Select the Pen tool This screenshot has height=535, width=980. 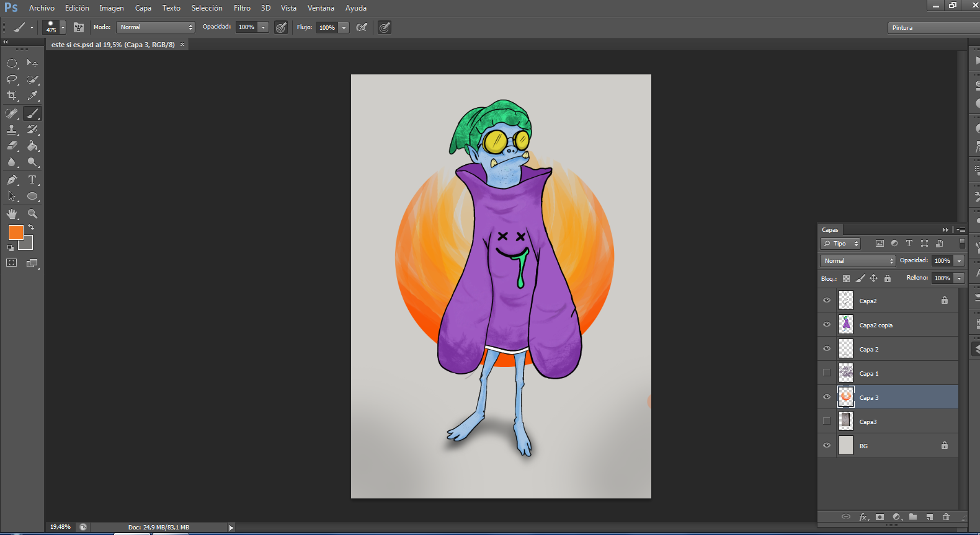click(x=12, y=180)
